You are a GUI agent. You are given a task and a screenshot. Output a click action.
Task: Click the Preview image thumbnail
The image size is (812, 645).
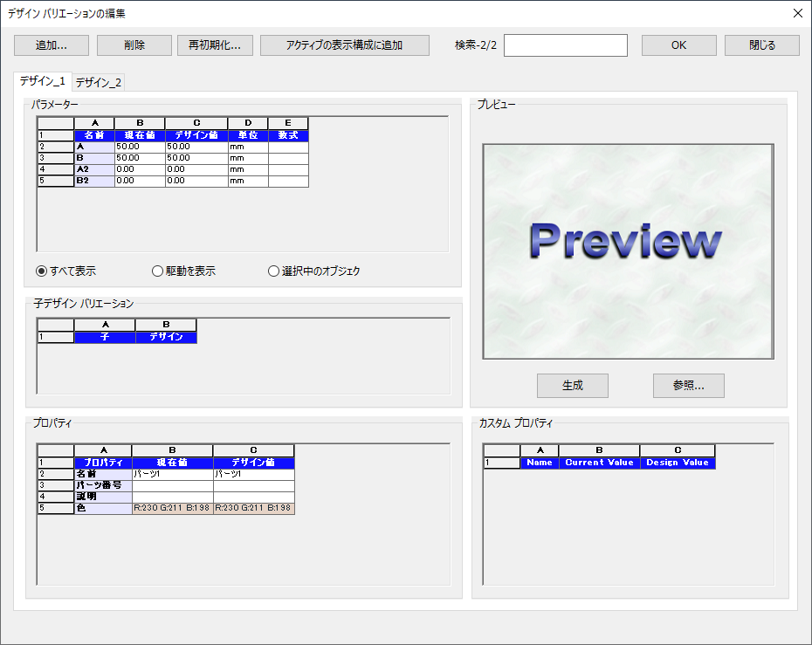[x=628, y=251]
